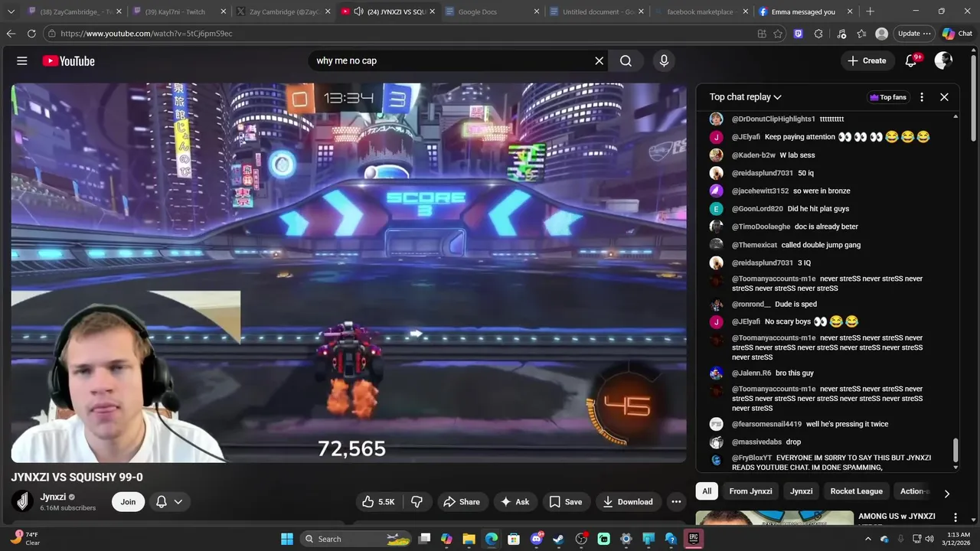Save the video to a playlist
The height and width of the screenshot is (551, 980).
pos(566,502)
